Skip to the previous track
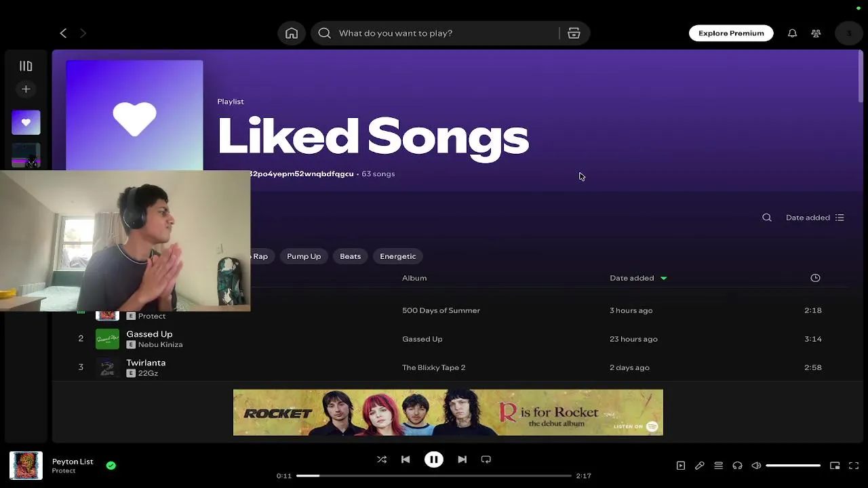The width and height of the screenshot is (868, 488). pos(406,460)
